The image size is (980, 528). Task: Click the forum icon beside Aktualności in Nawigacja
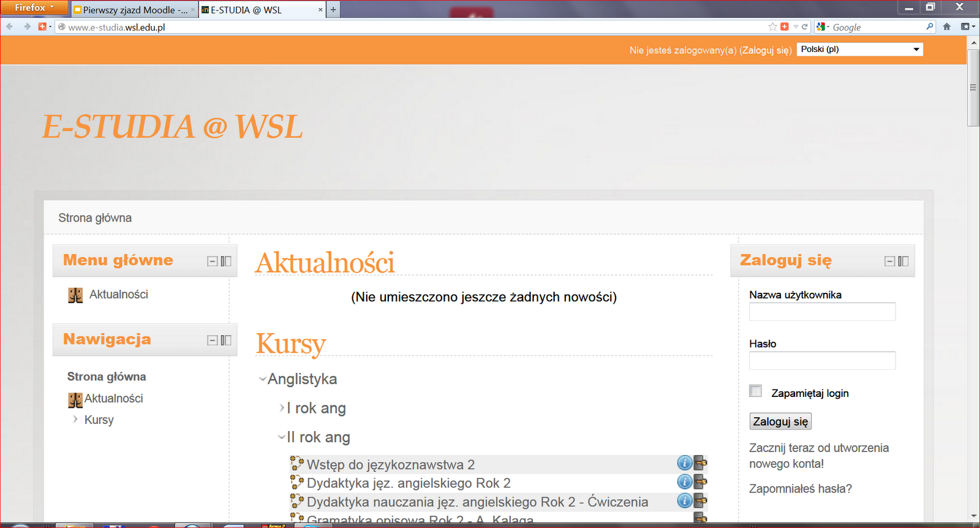75,400
